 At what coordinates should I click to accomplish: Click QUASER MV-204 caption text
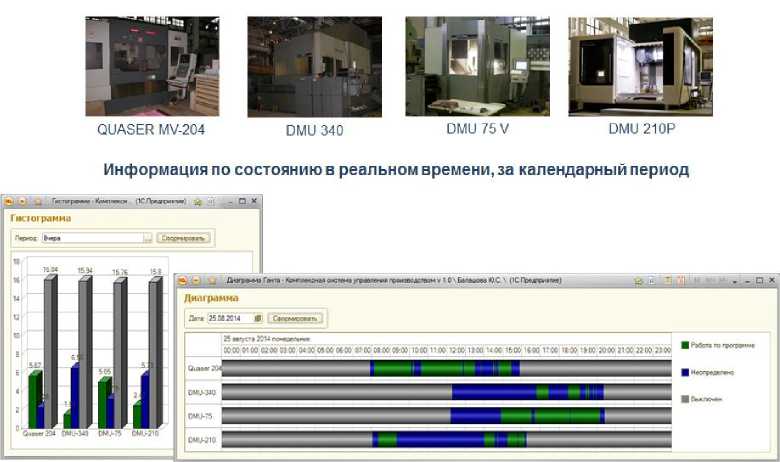(x=151, y=129)
